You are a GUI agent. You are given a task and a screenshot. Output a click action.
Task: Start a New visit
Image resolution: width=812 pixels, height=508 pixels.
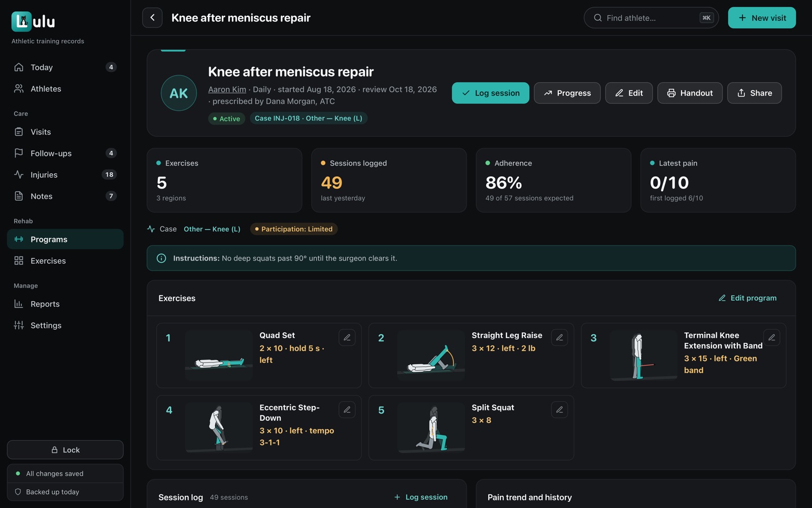[x=762, y=18]
